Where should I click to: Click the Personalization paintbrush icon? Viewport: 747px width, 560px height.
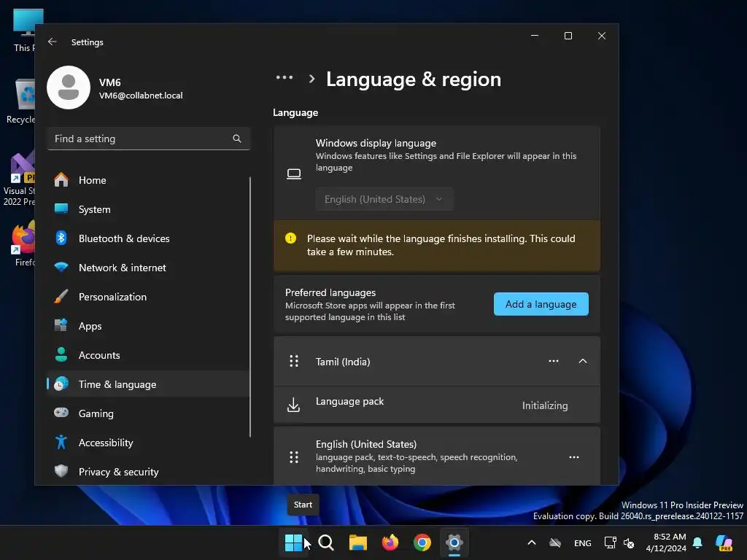point(61,296)
